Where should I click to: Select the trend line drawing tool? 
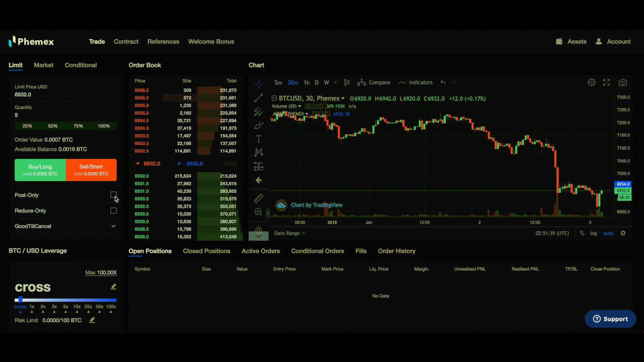(258, 98)
